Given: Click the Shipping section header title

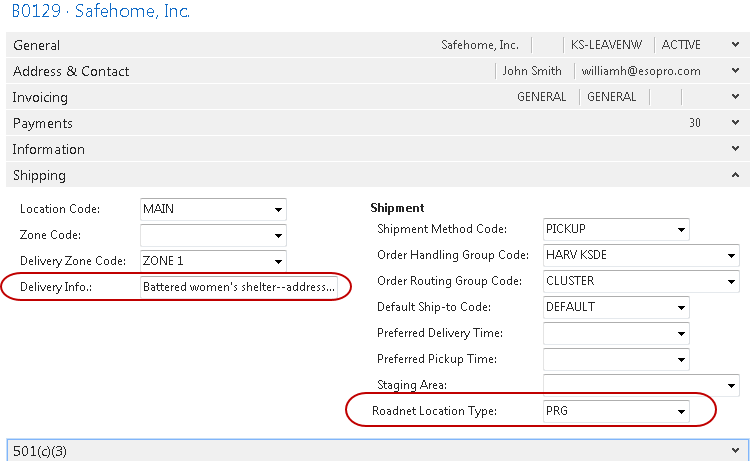Looking at the screenshot, I should pos(40,175).
